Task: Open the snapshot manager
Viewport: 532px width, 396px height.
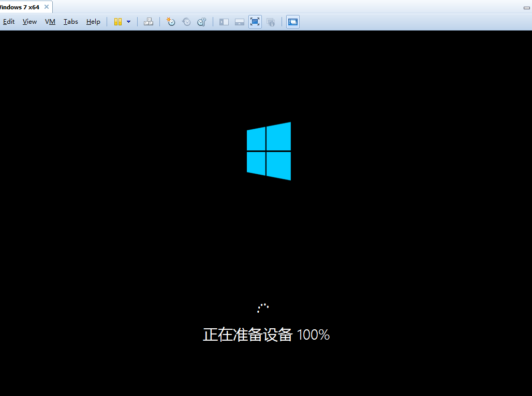Action: pos(202,22)
